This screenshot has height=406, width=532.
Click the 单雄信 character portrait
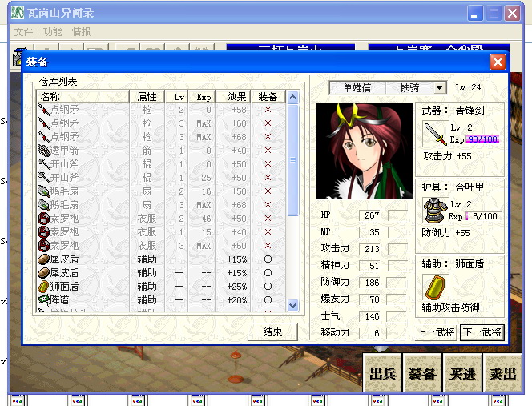coord(364,151)
